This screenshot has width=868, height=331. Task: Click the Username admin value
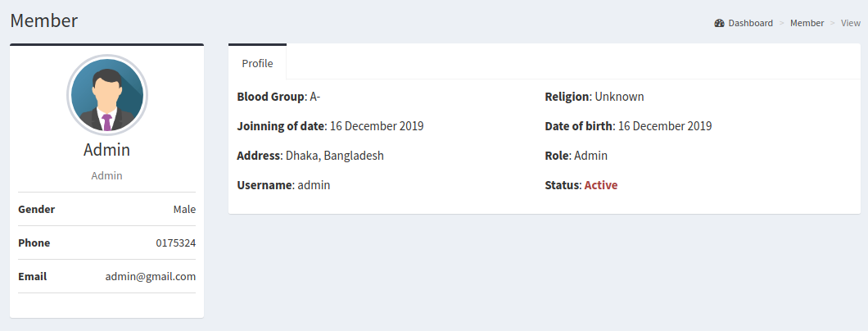314,185
